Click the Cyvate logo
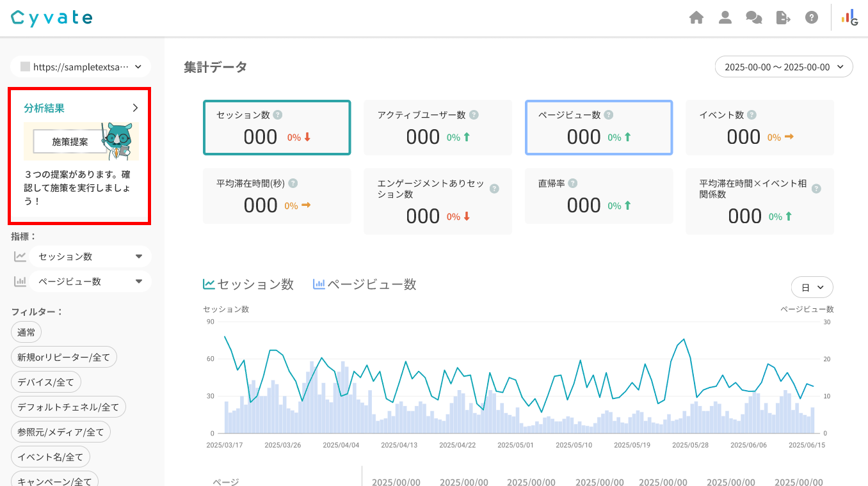 tap(52, 18)
